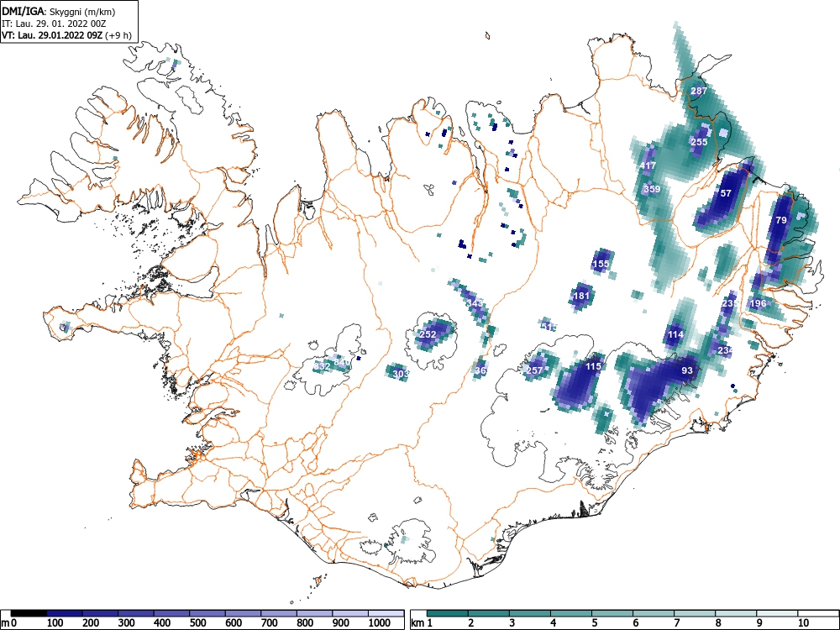Select the 114 visibility value
This screenshot has width=840, height=630.
tap(675, 335)
